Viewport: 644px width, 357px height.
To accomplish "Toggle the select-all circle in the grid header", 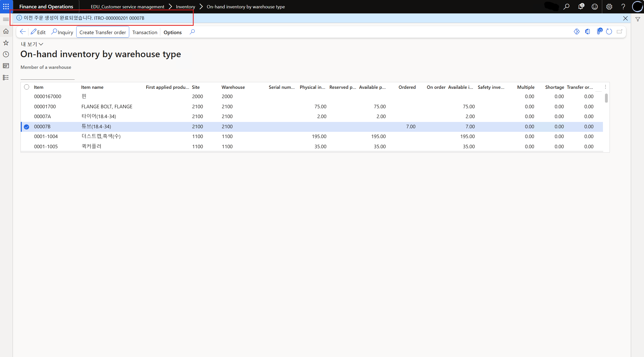I will [27, 87].
